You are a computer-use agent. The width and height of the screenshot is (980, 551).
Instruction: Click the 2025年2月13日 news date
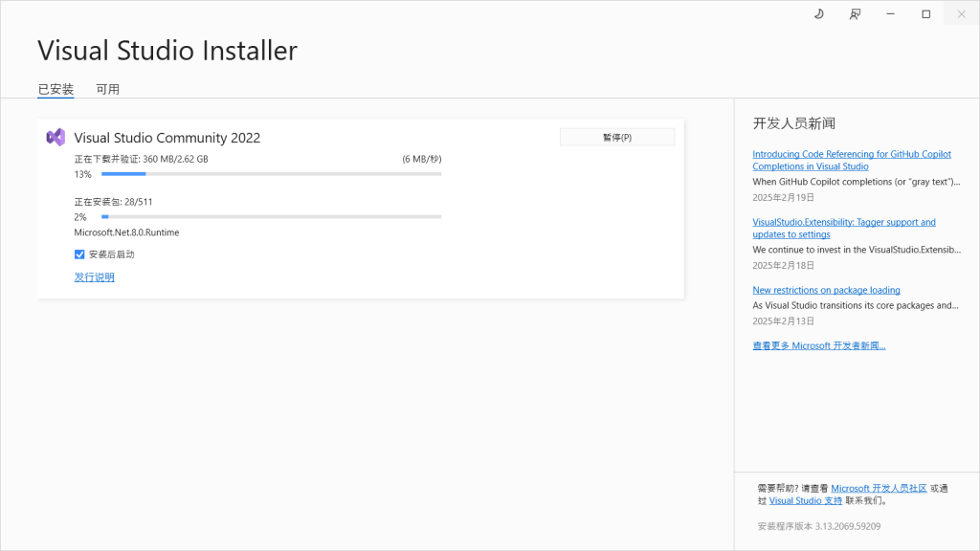pyautogui.click(x=783, y=321)
